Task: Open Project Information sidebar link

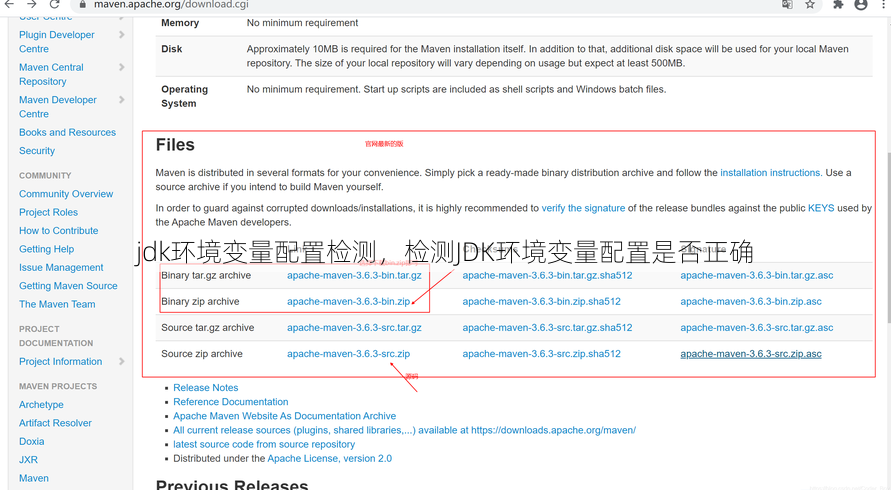Action: tap(60, 362)
